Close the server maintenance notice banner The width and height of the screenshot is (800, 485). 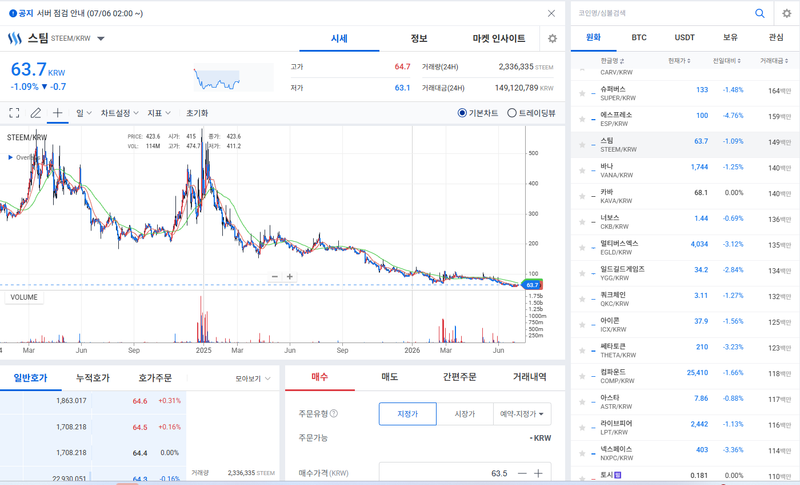point(551,13)
